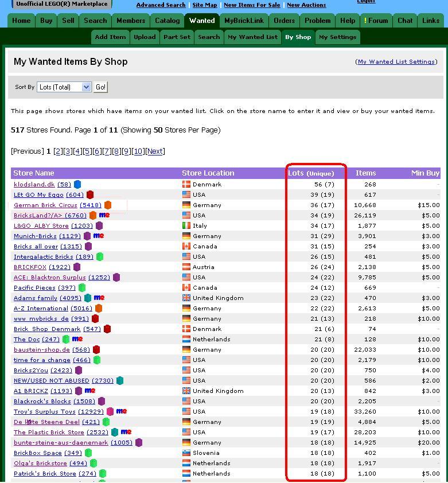View feedback (12929) for Troy's Surplus Toys
The height and width of the screenshot is (483, 448).
coord(91,411)
